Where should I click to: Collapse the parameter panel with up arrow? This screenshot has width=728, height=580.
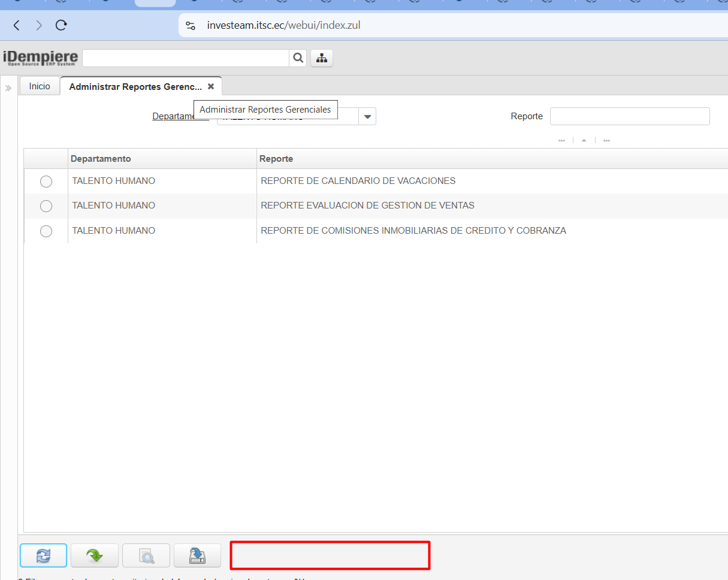click(x=584, y=141)
